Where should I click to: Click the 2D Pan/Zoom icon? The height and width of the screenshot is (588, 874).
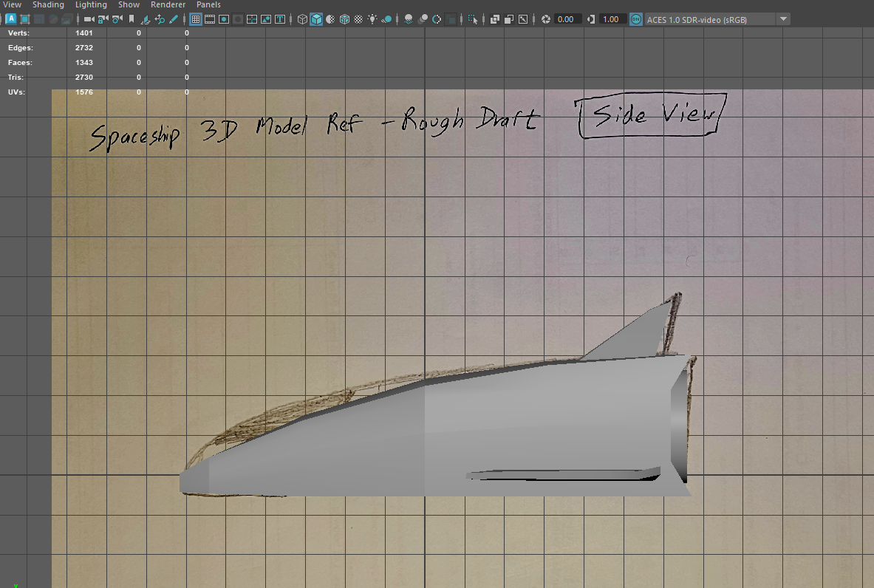click(160, 19)
